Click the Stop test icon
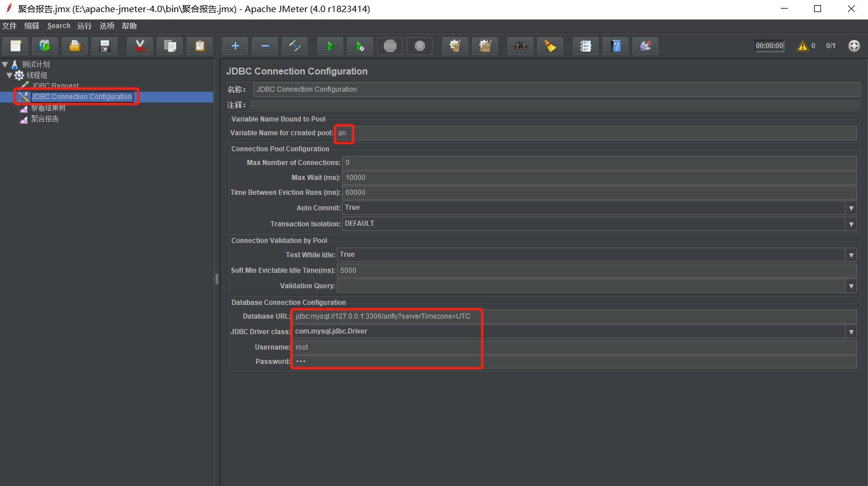The width and height of the screenshot is (868, 486). click(390, 46)
